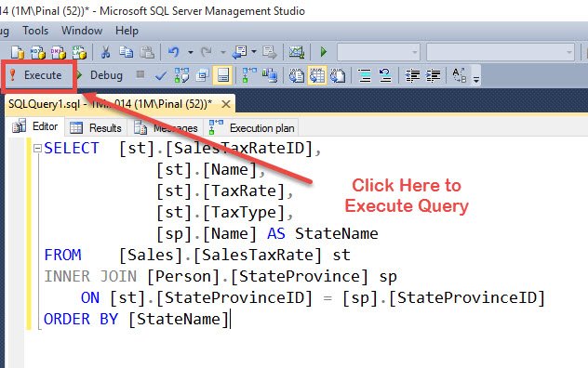Click the Cancel Executing Query stop icon
588x368 pixels.
point(140,74)
